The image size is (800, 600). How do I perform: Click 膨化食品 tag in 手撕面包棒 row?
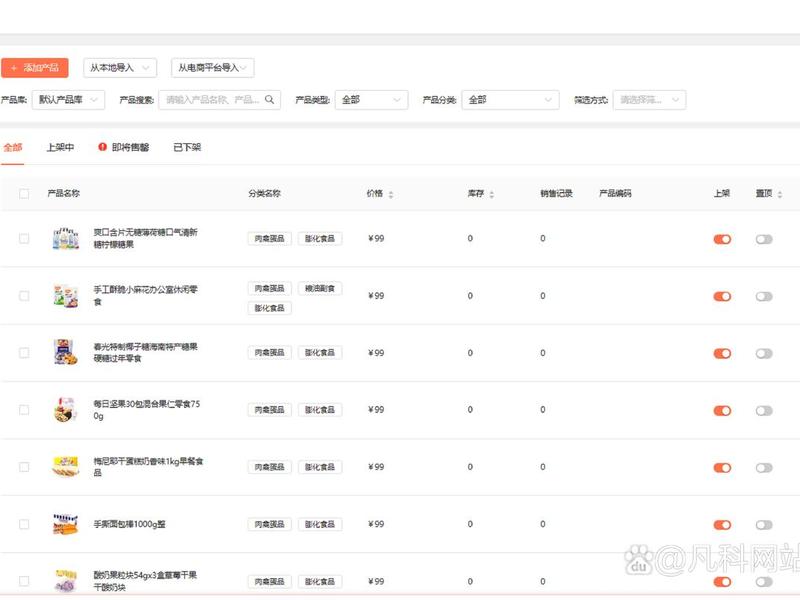320,524
